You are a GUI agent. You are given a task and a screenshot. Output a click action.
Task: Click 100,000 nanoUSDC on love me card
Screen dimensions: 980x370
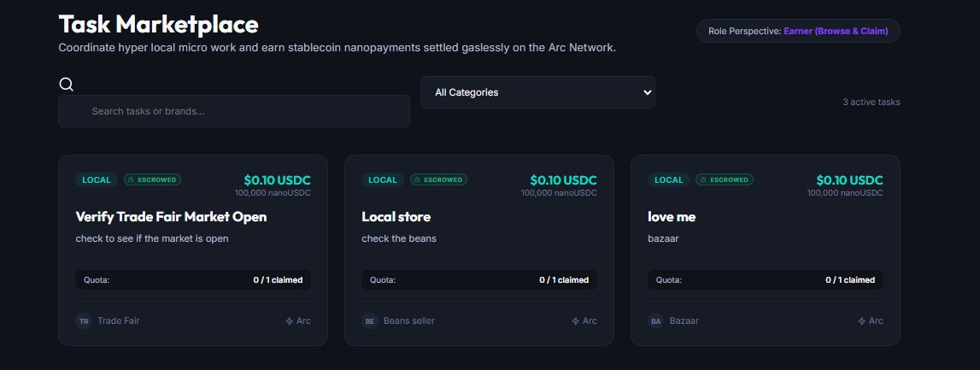pos(846,193)
